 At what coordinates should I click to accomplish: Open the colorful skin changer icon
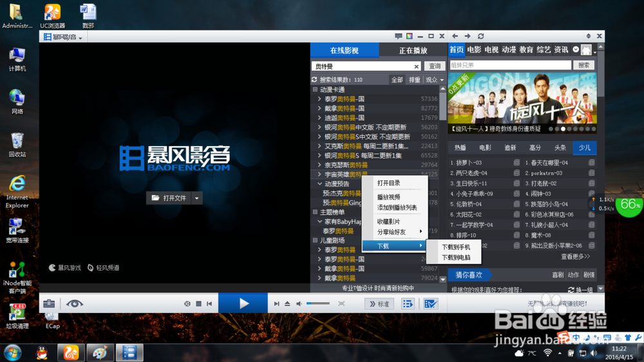410,36
